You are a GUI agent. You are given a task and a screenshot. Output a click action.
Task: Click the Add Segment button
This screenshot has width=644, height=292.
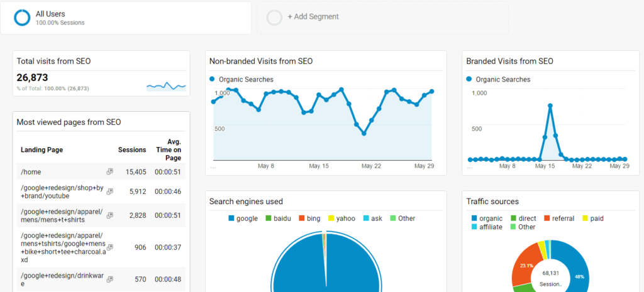point(313,17)
